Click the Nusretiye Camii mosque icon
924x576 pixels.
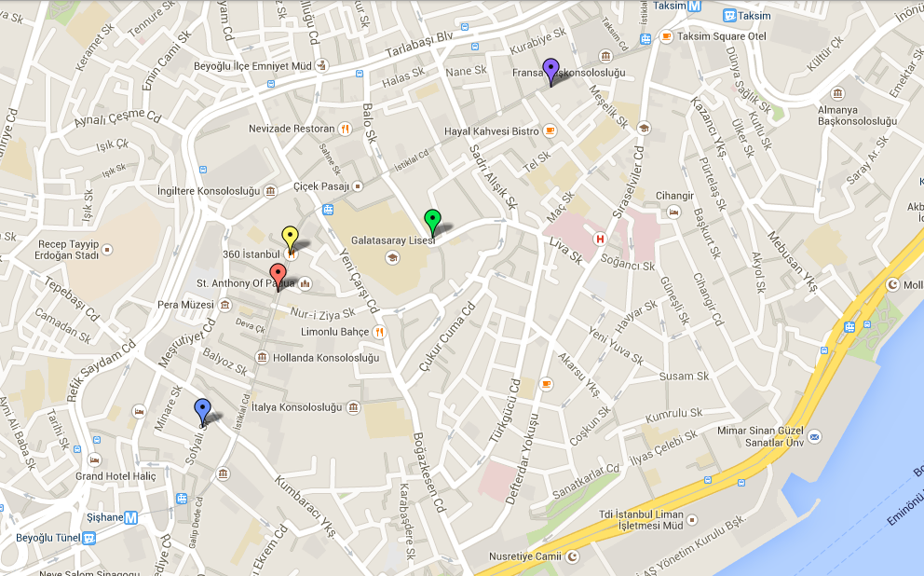[x=572, y=555]
